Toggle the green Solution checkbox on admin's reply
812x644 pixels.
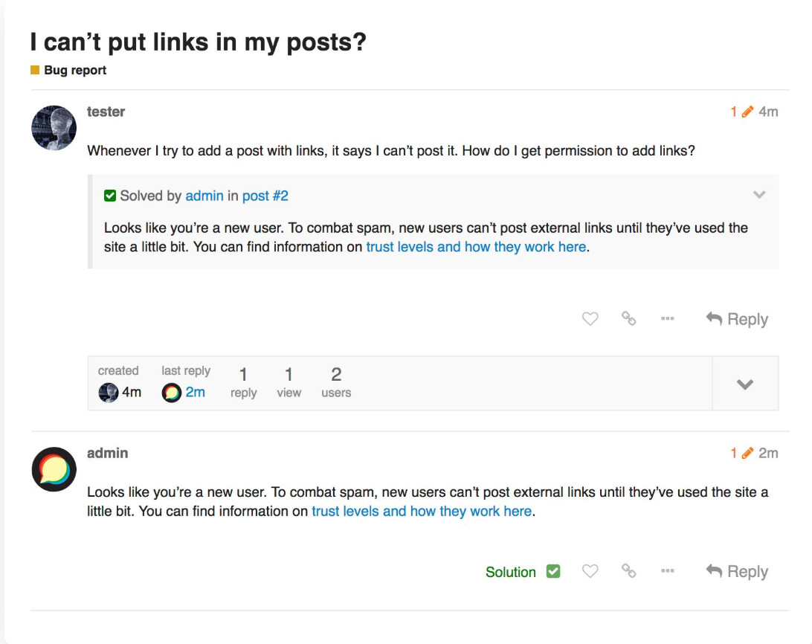(553, 571)
